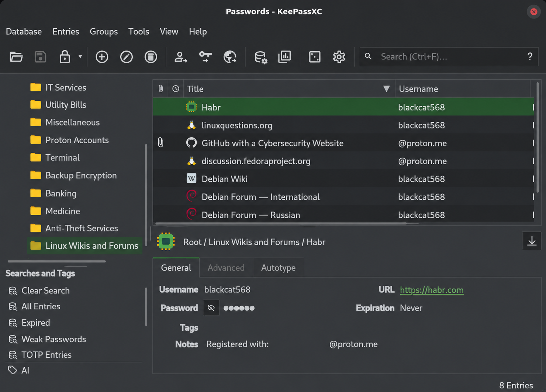Switch to the General tab
The image size is (546, 392).
176,268
